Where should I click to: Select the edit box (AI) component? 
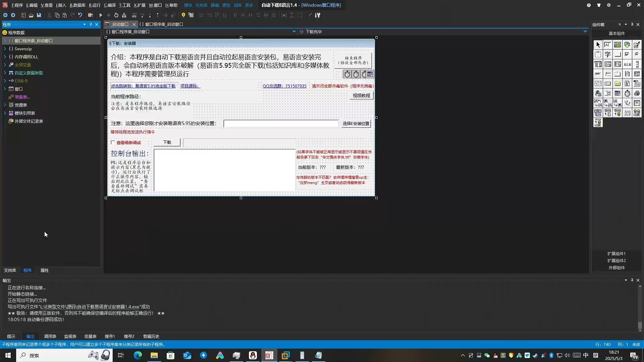coord(608,45)
